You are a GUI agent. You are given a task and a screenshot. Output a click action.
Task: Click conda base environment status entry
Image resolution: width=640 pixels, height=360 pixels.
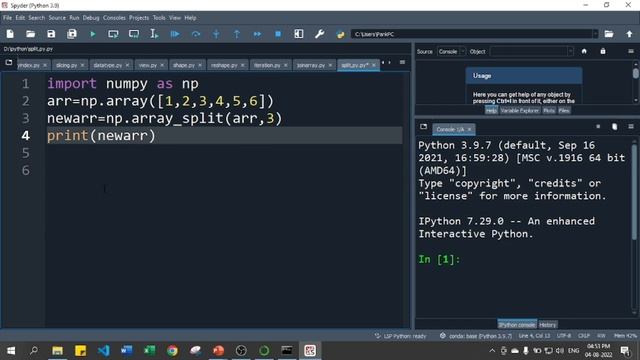click(x=476, y=336)
